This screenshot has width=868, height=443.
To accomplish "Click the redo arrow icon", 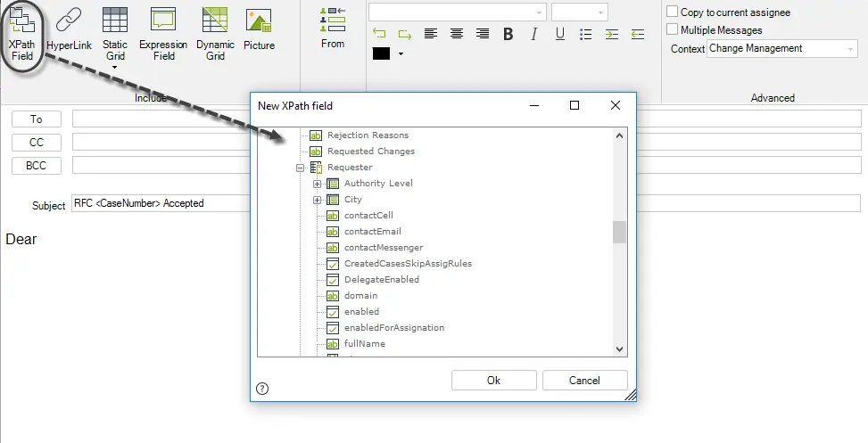I will point(405,34).
